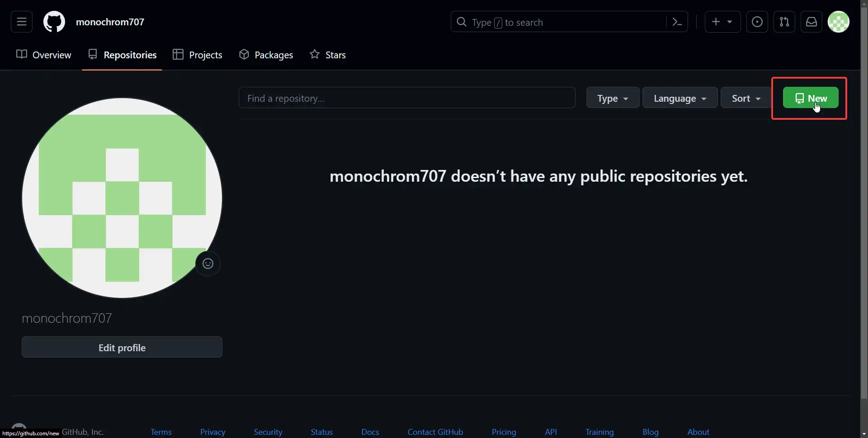The image size is (868, 438).
Task: Open the About footer link
Action: click(x=698, y=432)
